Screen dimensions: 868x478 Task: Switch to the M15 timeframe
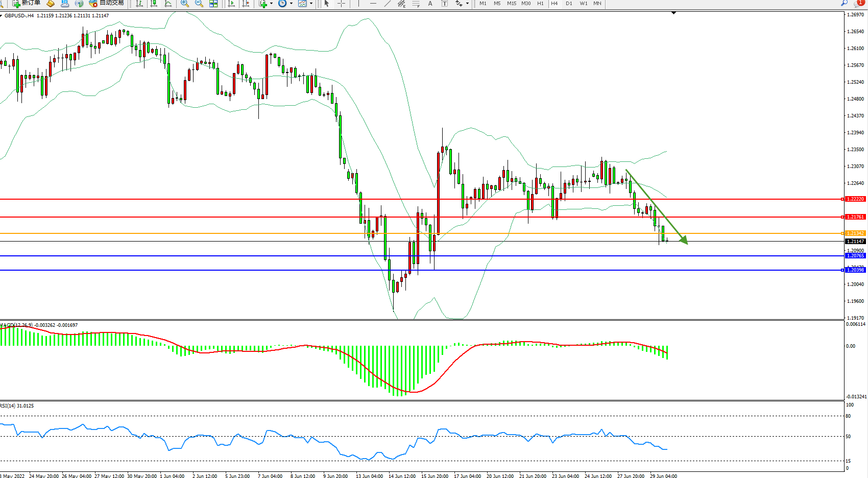[512, 4]
